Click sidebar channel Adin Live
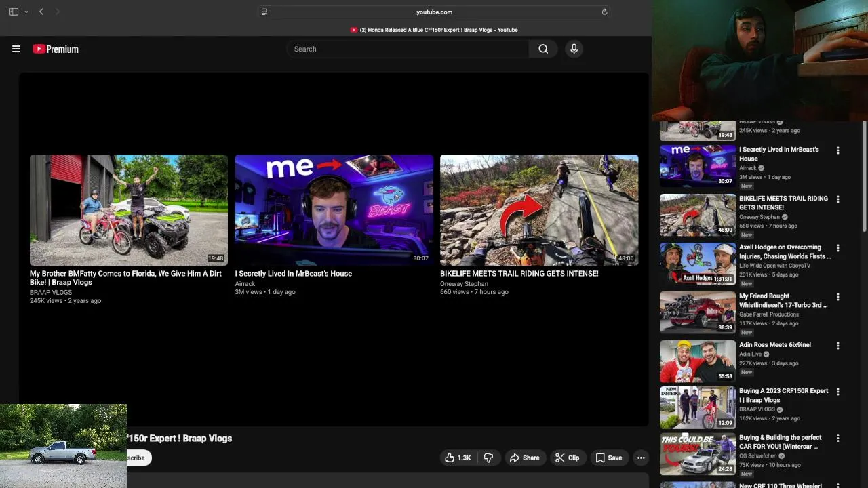This screenshot has height=488, width=868. pyautogui.click(x=751, y=354)
